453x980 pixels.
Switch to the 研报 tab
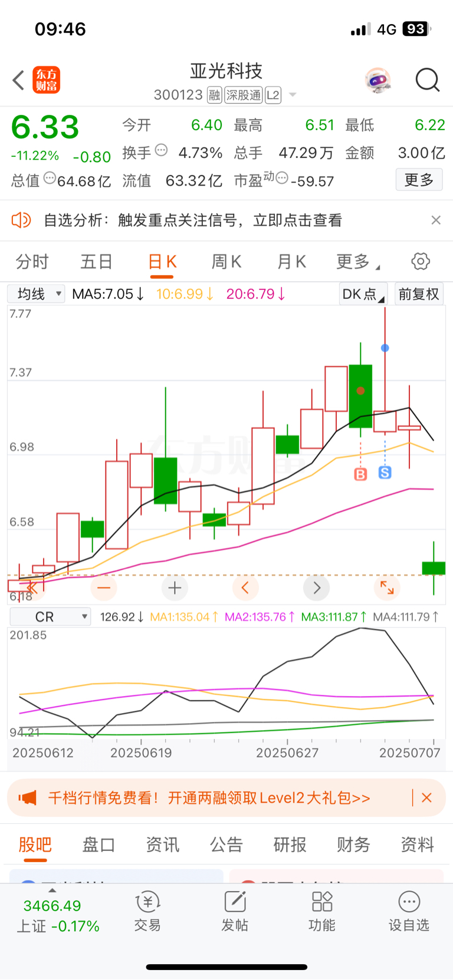[x=290, y=844]
